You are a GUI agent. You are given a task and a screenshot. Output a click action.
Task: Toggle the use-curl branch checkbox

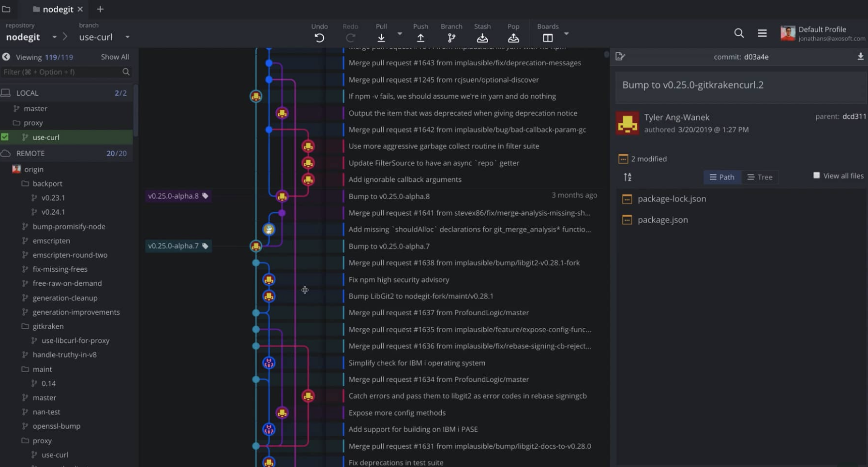(5, 137)
